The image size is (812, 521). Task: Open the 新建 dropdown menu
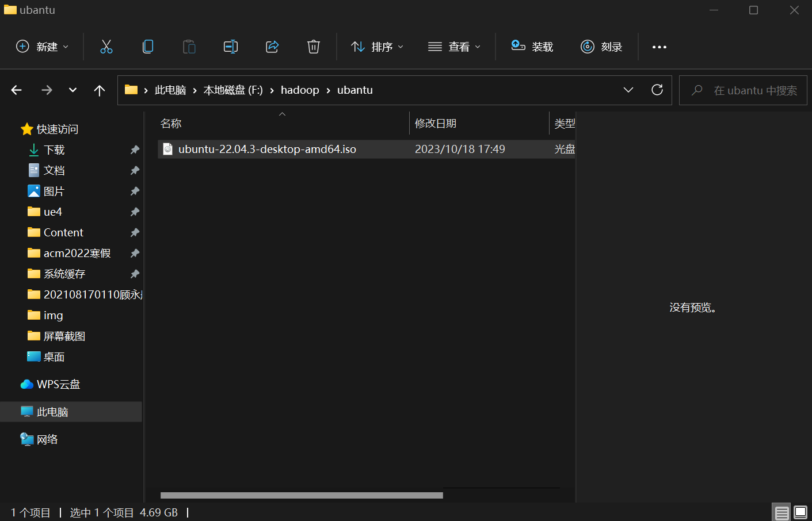coord(43,47)
